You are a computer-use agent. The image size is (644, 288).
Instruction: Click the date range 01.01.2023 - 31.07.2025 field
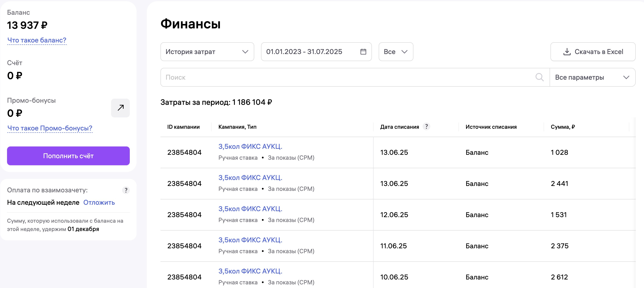coord(304,52)
